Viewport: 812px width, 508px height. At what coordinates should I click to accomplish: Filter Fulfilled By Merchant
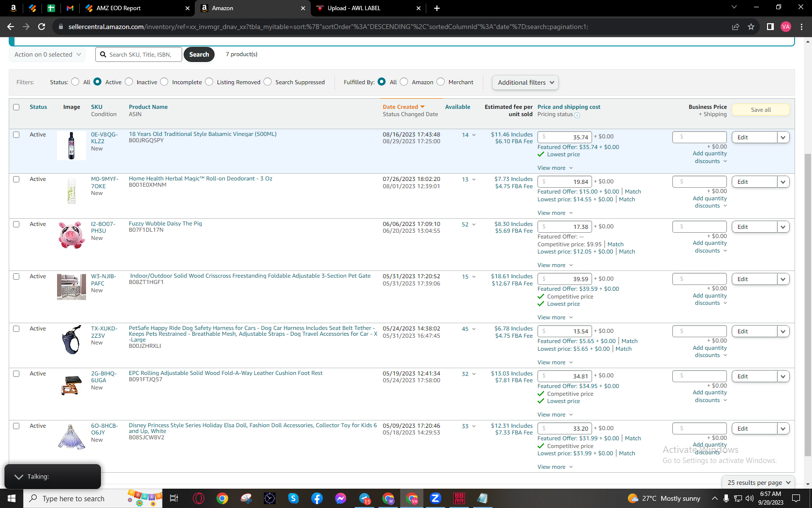(441, 82)
